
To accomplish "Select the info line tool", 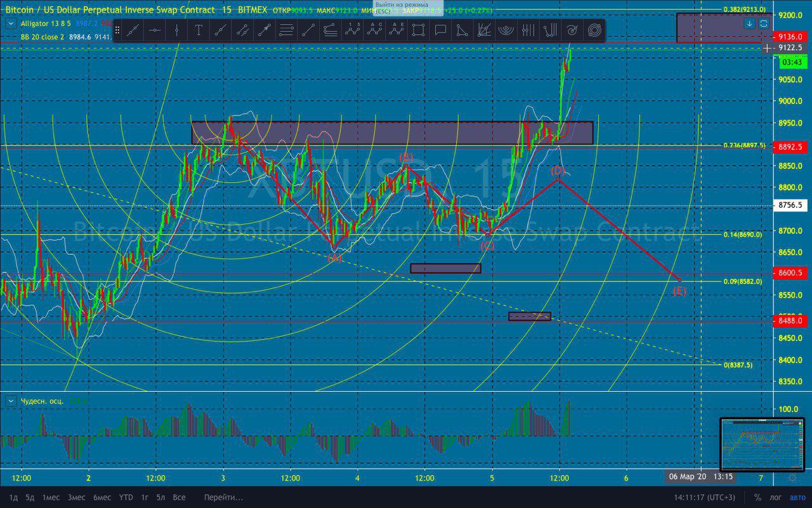I will coord(242,30).
